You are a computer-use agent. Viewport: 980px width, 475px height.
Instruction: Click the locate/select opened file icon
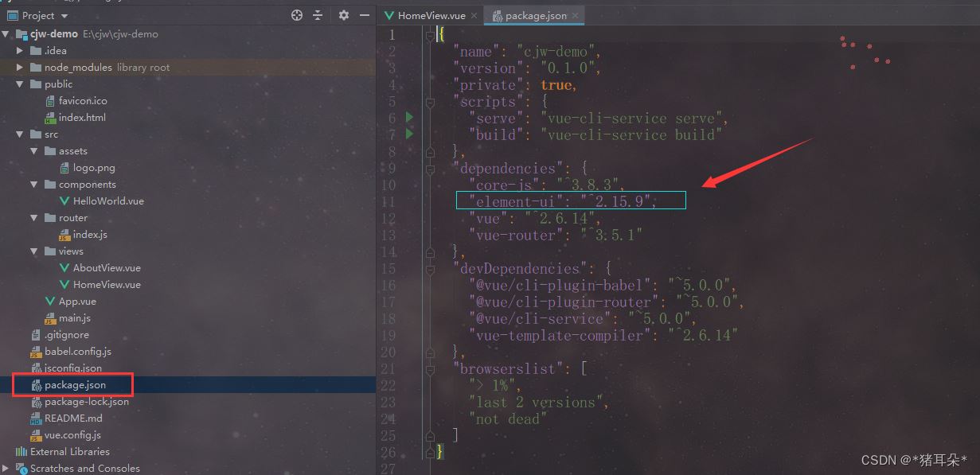click(x=297, y=15)
